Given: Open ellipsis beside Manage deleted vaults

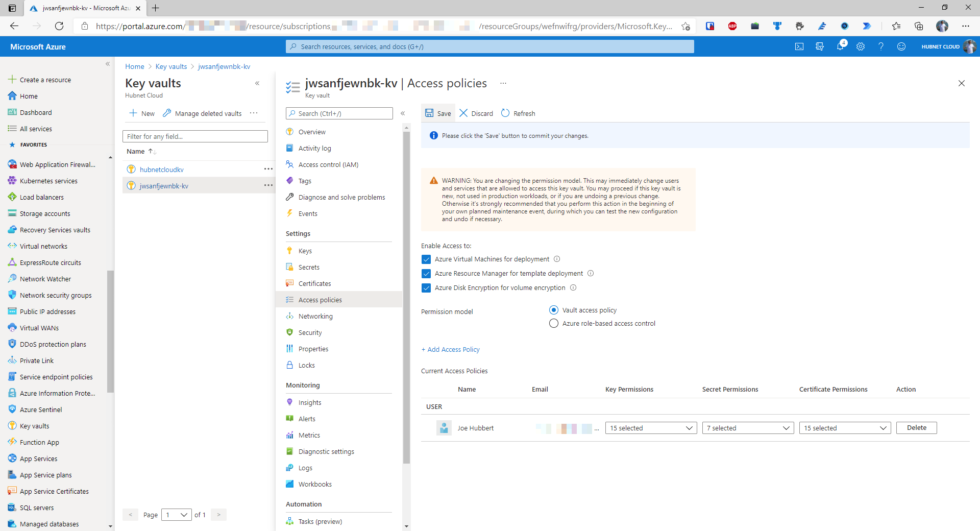Looking at the screenshot, I should coord(254,113).
